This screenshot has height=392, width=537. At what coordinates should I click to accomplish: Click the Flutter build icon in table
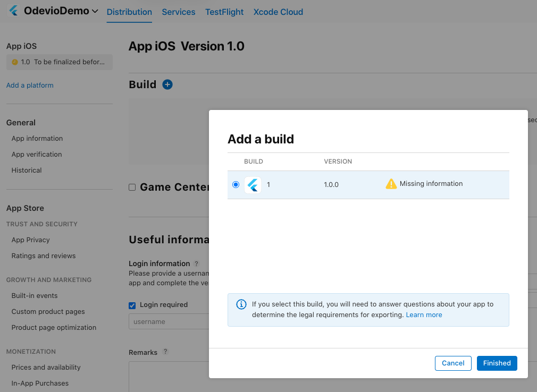pyautogui.click(x=253, y=185)
